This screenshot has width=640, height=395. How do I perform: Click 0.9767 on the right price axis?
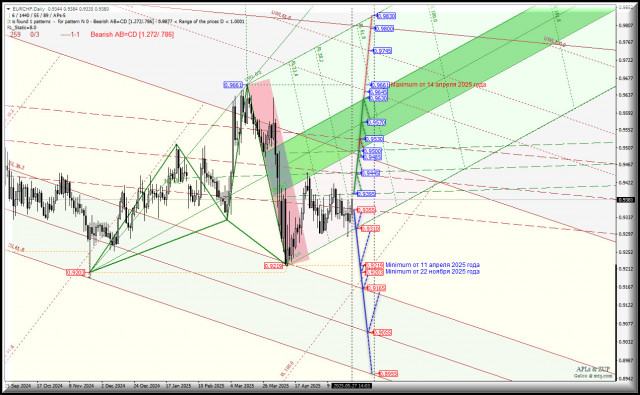coord(626,42)
